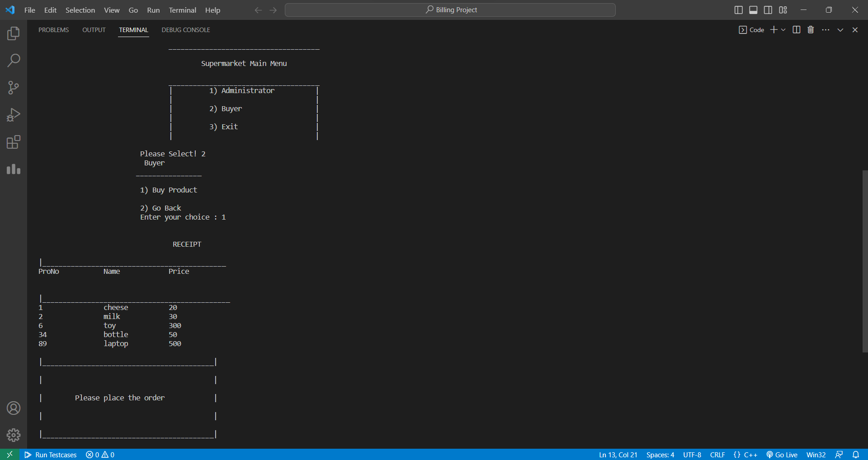The image size is (868, 460).
Task: Expand the terminal panel with chevron
Action: (x=840, y=29)
